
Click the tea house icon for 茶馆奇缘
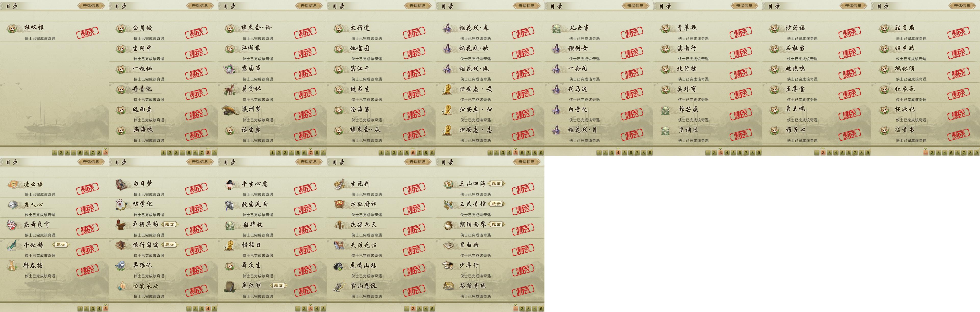pos(448,286)
